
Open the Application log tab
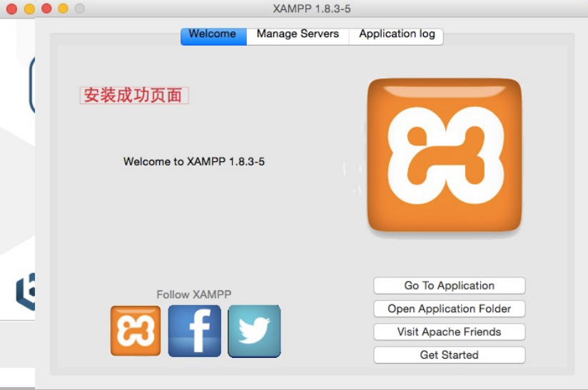(x=396, y=36)
